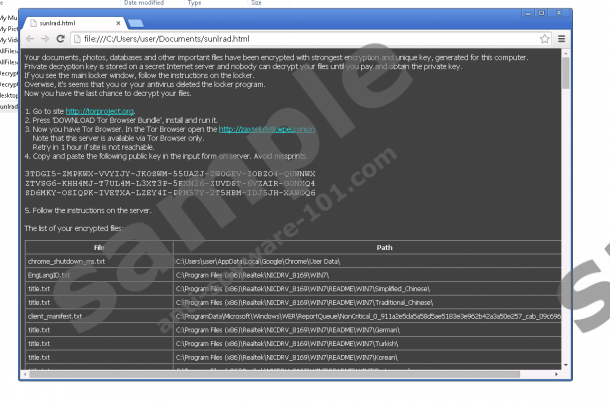Click the File column header
Viewport: 610px width, 403px height.
tap(98, 245)
